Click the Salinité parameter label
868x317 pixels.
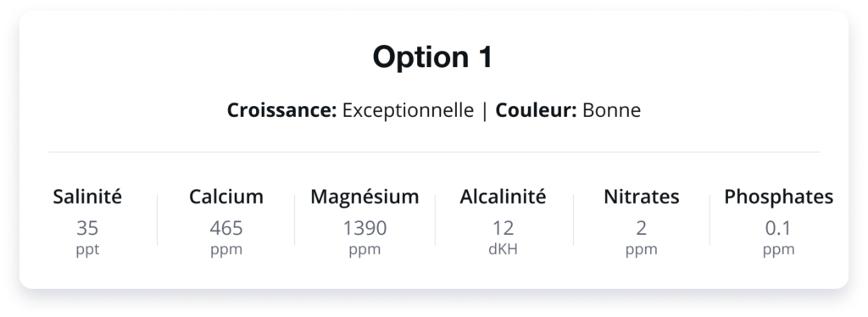coord(87,197)
